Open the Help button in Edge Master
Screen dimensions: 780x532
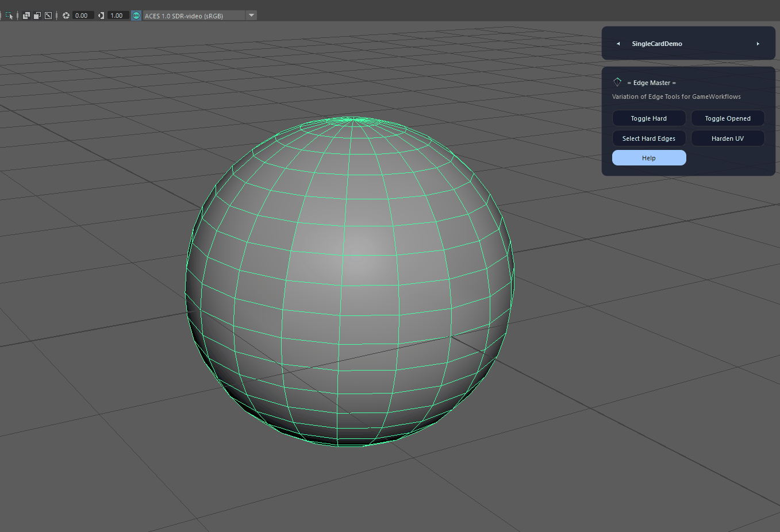[649, 158]
